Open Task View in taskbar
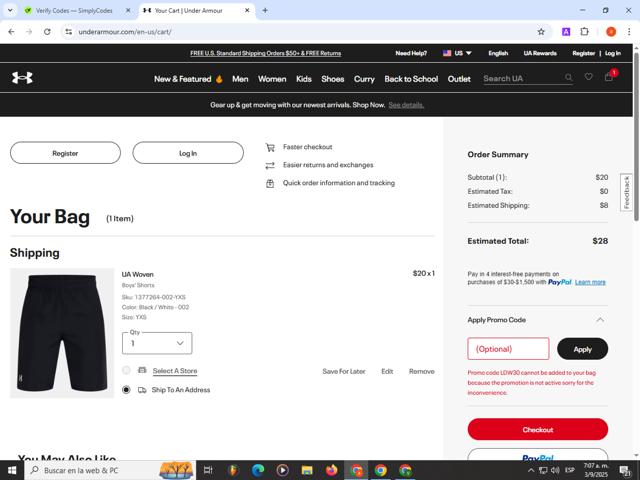 point(208,470)
